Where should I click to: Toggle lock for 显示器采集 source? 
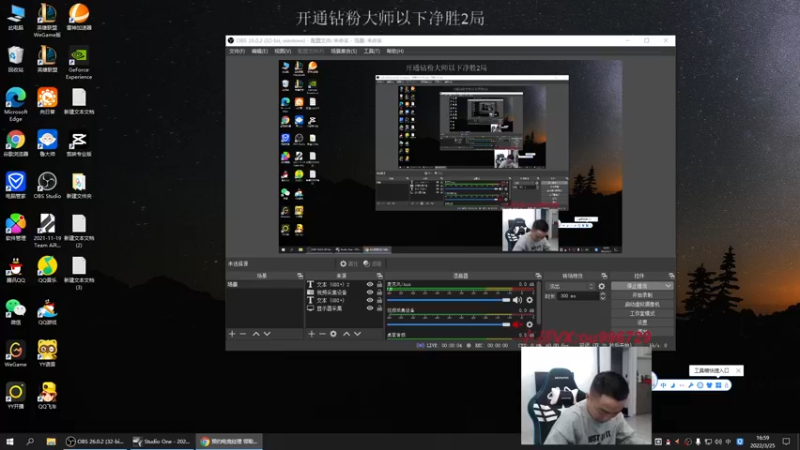point(379,308)
